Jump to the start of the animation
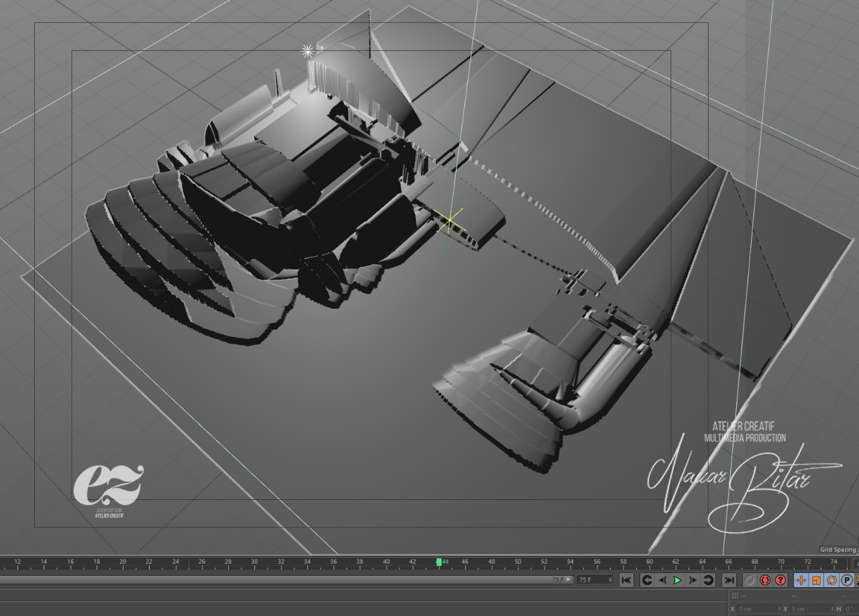The width and height of the screenshot is (859, 616). [625, 580]
